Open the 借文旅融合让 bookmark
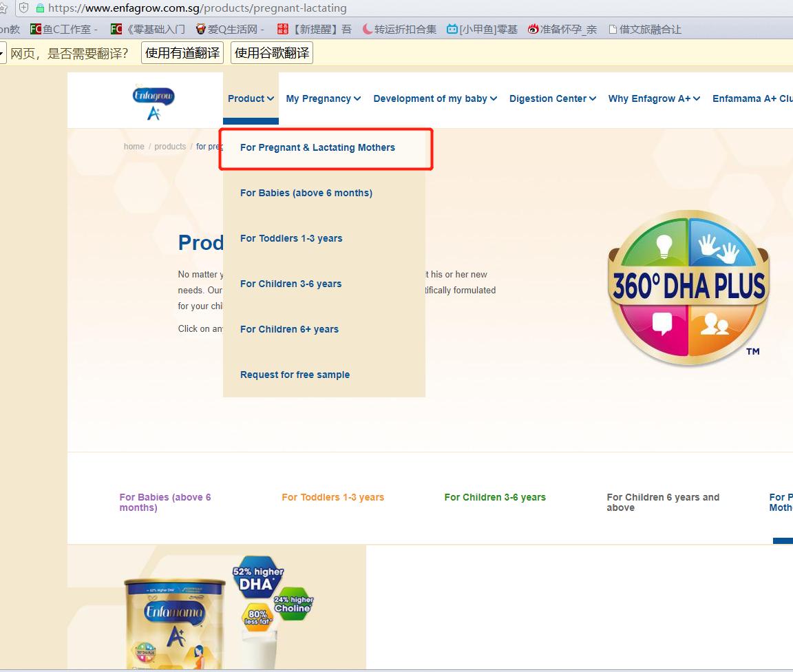The width and height of the screenshot is (793, 672). coord(645,30)
